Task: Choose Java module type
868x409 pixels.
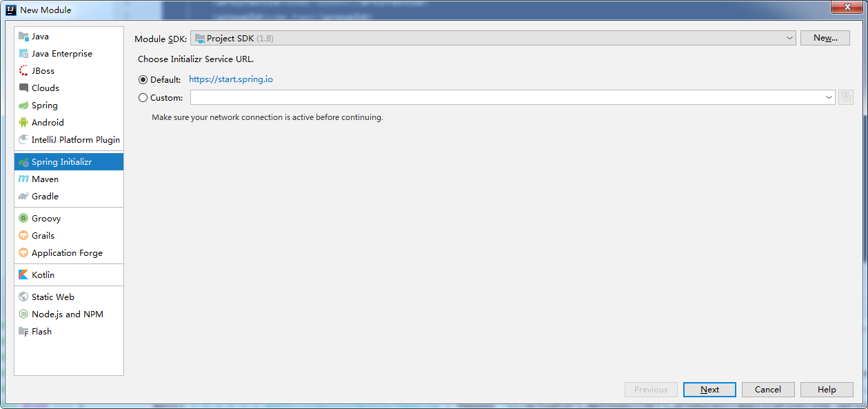Action: tap(69, 37)
